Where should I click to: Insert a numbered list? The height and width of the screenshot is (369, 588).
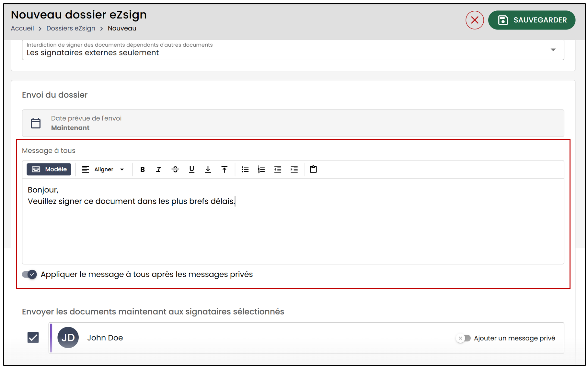(261, 169)
